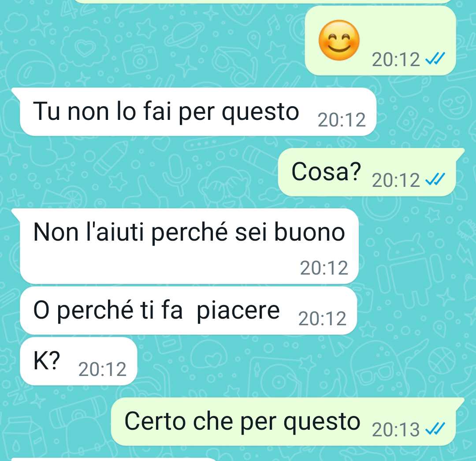This screenshot has width=476, height=461.
Task: Tap the 20:13 timestamp on last sent message
Action: [x=396, y=430]
